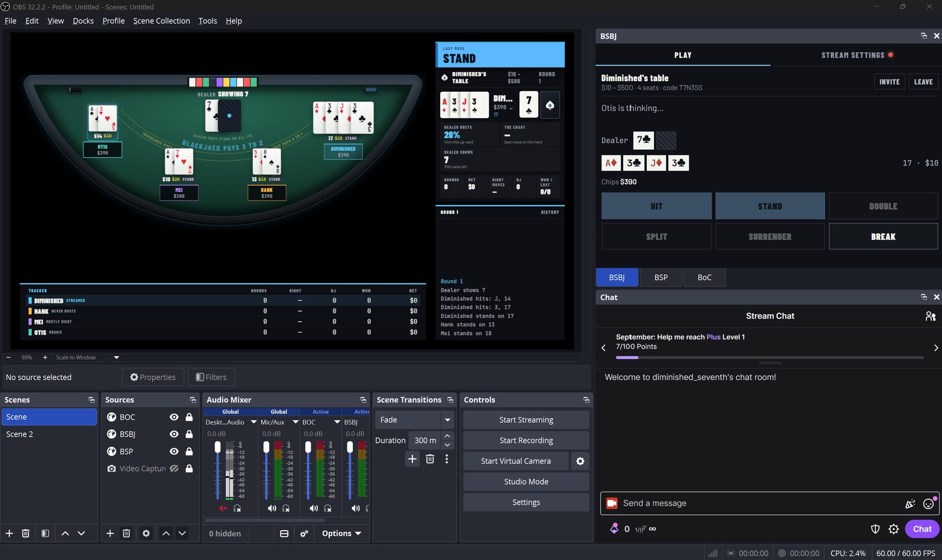
Task: Open the Docks menu
Action: click(83, 21)
